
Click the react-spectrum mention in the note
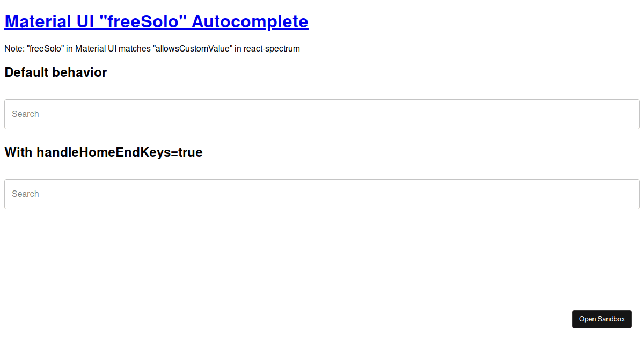(271, 48)
